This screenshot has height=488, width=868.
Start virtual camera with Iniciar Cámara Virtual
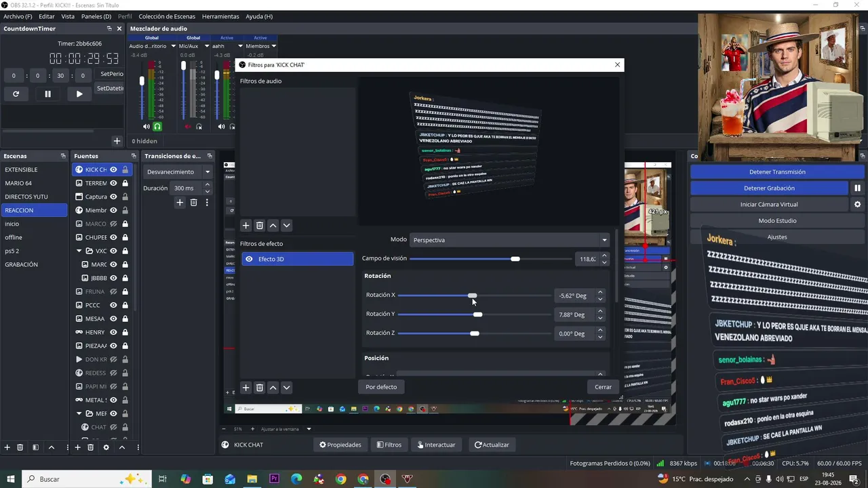(769, 205)
